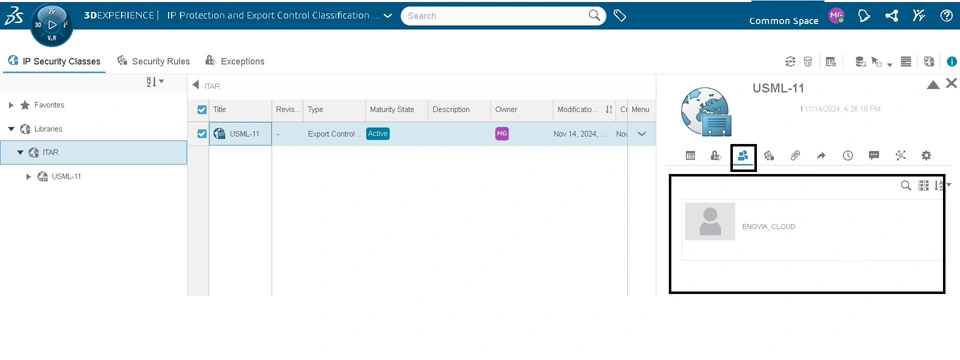This screenshot has height=360, width=960.
Task: Click the refresh icon in toolbar
Action: tap(790, 61)
